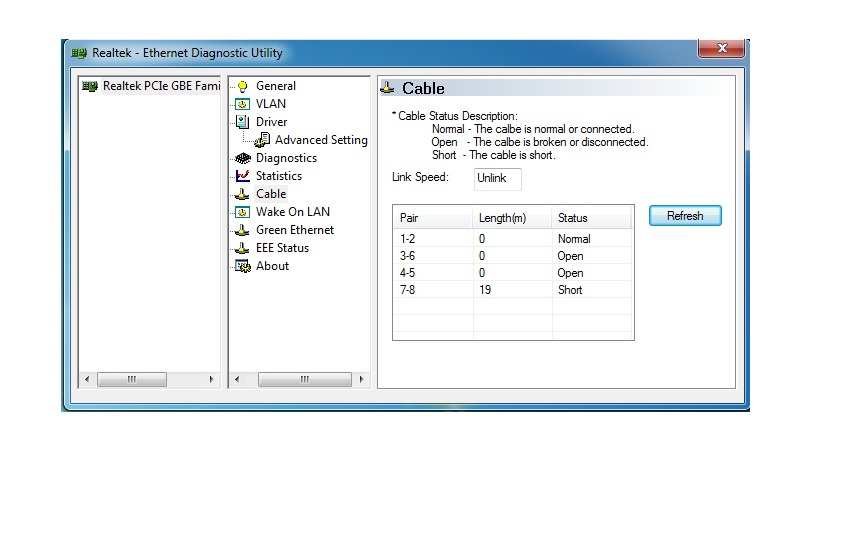The height and width of the screenshot is (540, 864).
Task: Click the navigation tree horizontal scrollbar thumb
Action: [x=305, y=380]
